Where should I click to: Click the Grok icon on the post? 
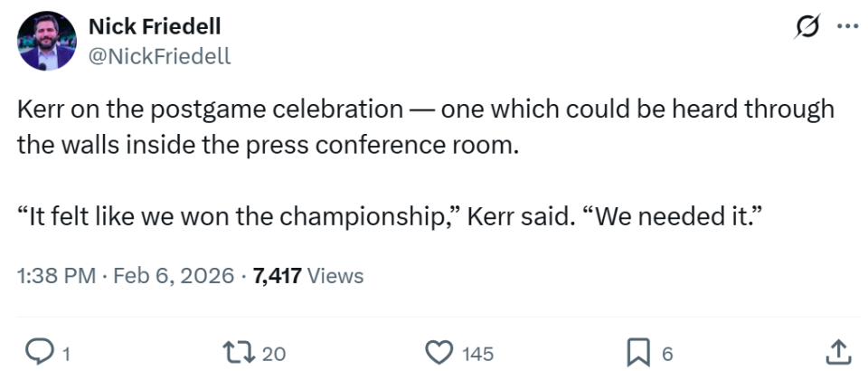[803, 27]
